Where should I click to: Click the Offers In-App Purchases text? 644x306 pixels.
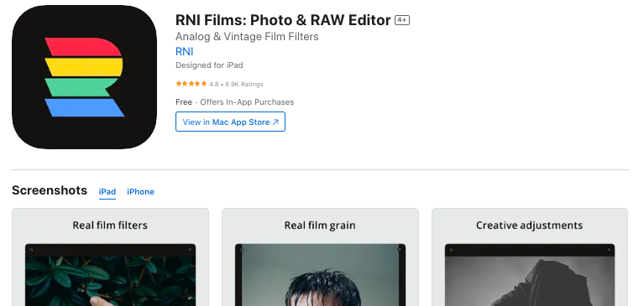point(247,101)
